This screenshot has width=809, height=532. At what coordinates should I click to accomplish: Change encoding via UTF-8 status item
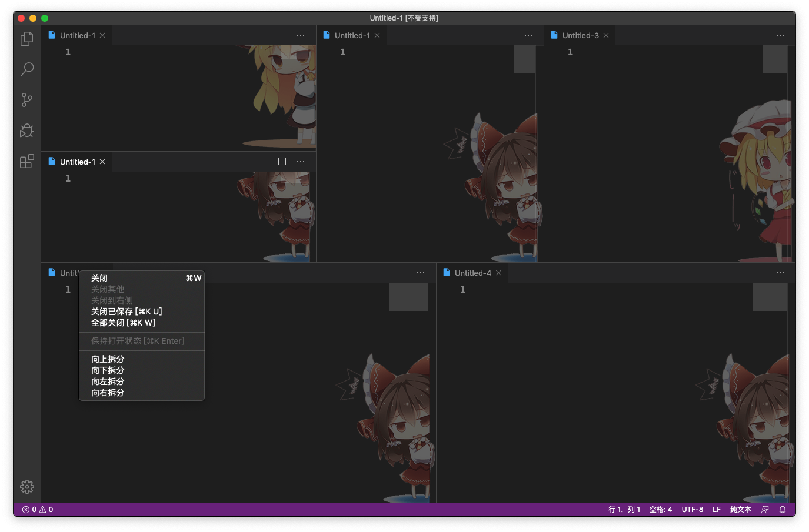click(693, 510)
